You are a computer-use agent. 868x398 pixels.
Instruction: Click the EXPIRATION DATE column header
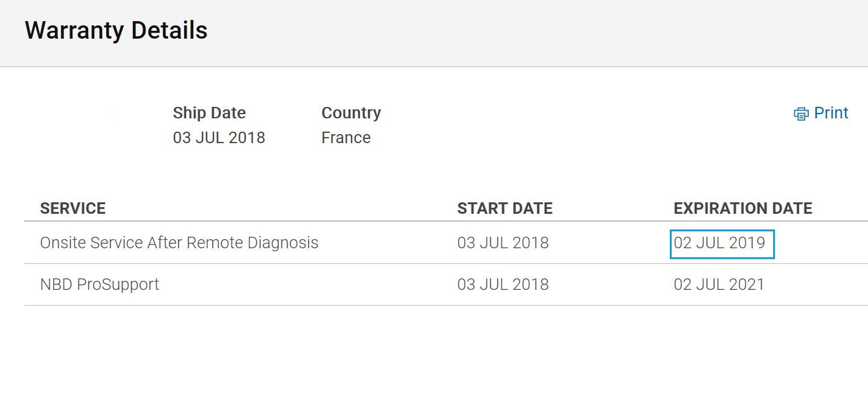(742, 208)
